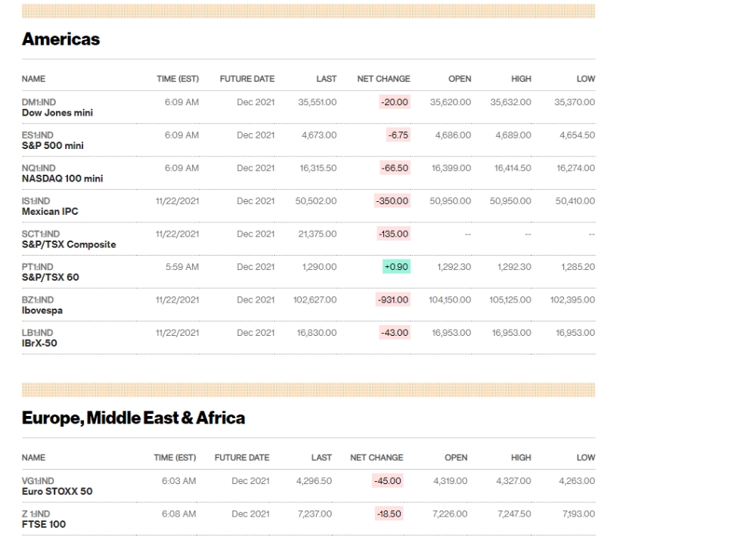This screenshot has width=756, height=537.
Task: Open the Euro STOXX 50 link
Action: click(57, 491)
